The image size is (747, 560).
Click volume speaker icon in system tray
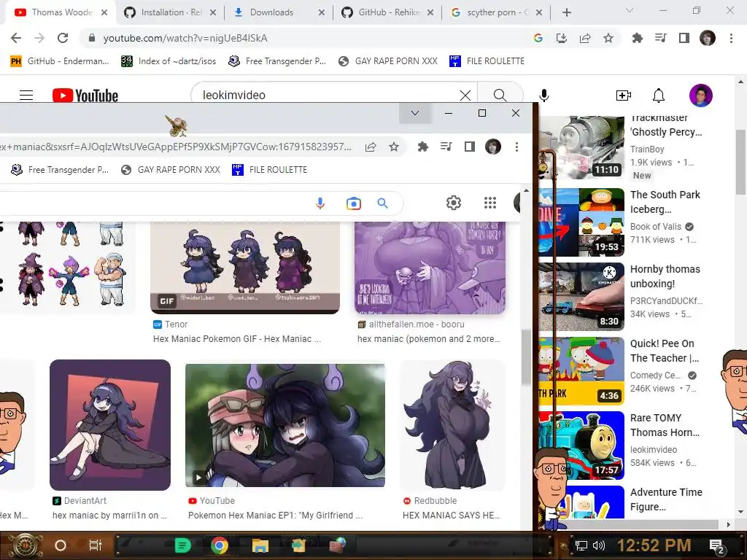(599, 545)
